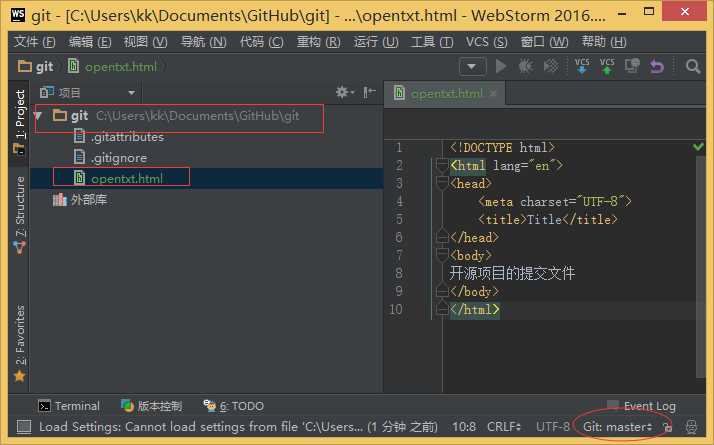Click the Load Settings status message
Viewport: 714px width, 445px height.
(238, 427)
